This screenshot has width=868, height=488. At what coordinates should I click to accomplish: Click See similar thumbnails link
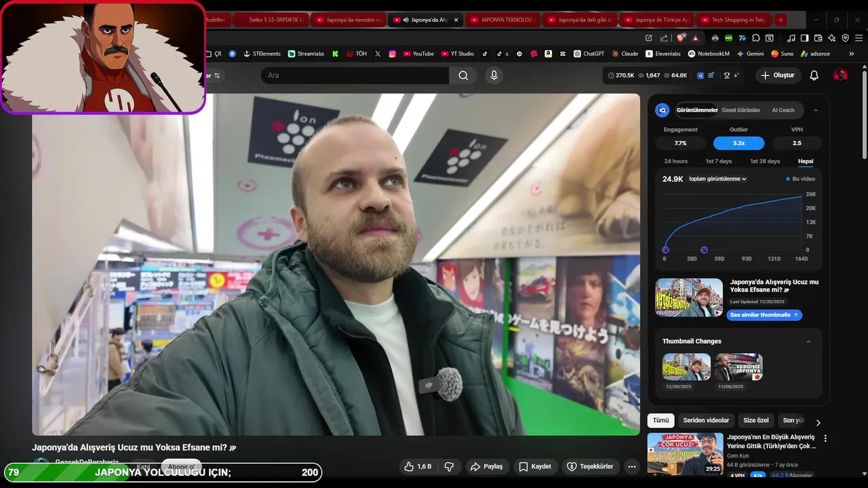764,315
